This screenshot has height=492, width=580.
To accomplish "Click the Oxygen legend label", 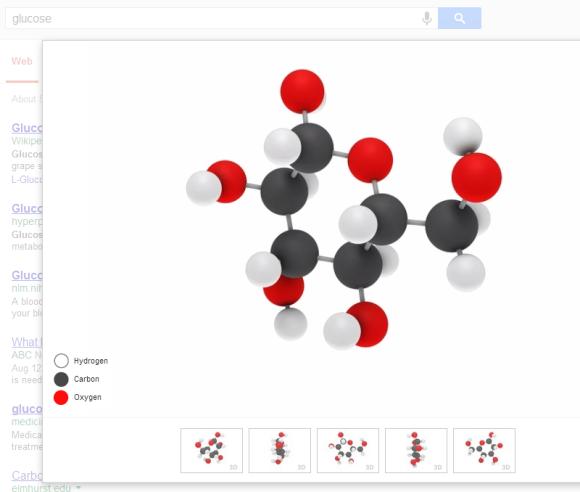I will coord(87,397).
